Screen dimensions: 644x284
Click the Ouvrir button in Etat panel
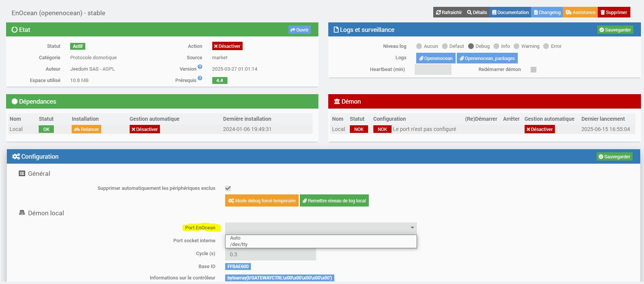click(299, 30)
